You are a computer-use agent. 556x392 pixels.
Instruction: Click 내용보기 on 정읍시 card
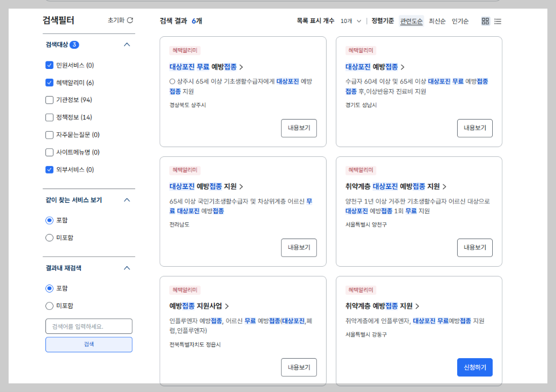[x=298, y=367]
